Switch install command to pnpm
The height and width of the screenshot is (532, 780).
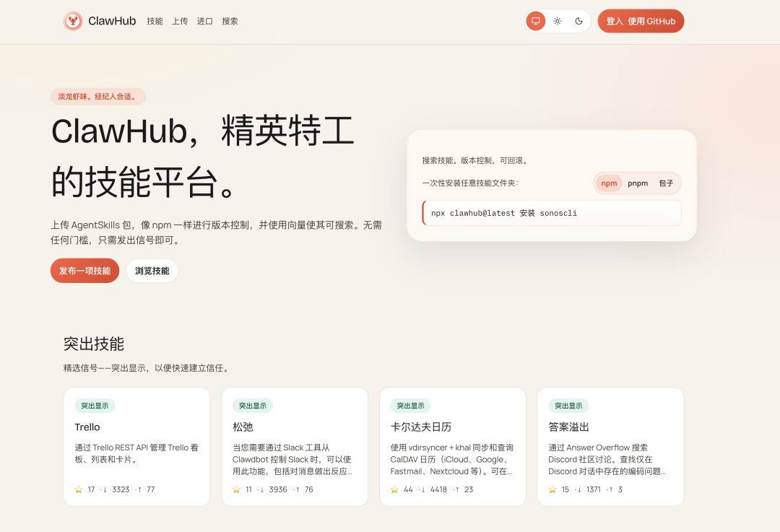(x=638, y=183)
